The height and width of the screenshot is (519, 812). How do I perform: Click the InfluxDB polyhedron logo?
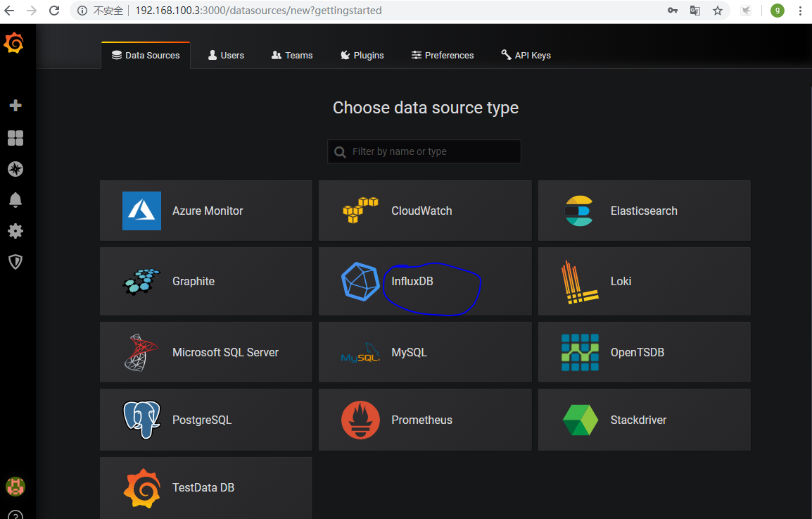[x=360, y=282]
